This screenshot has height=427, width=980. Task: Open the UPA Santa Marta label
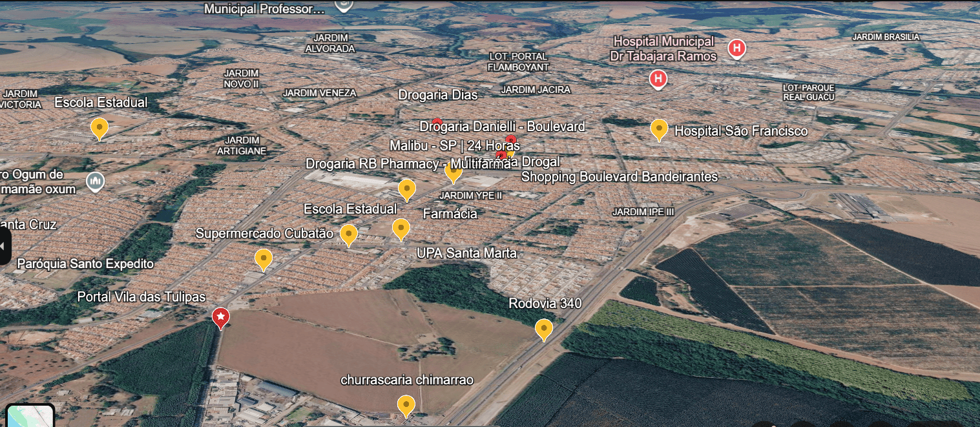467,253
